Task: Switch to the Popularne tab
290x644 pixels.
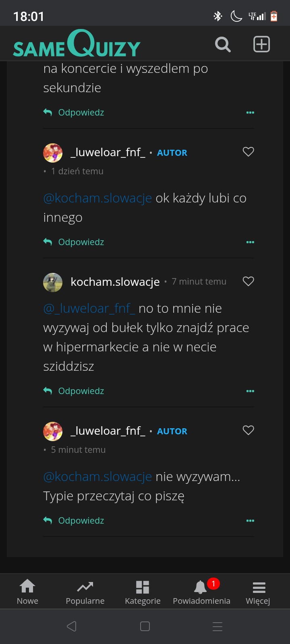Action: point(85,592)
